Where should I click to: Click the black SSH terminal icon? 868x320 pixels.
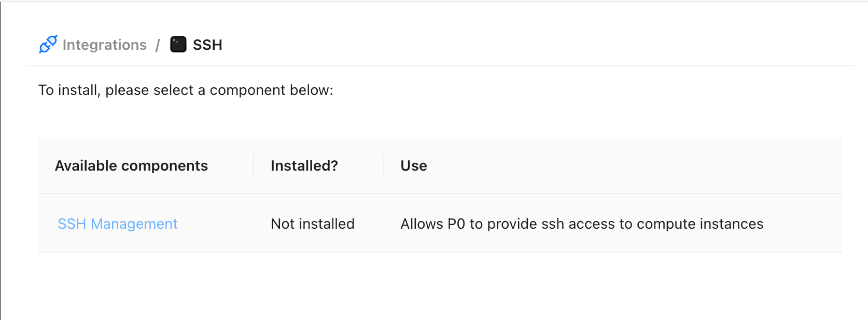(x=178, y=45)
